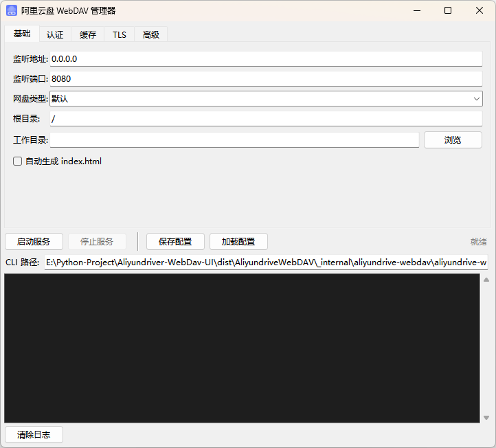Click the 清除日志 button
496x448 pixels.
tap(34, 435)
